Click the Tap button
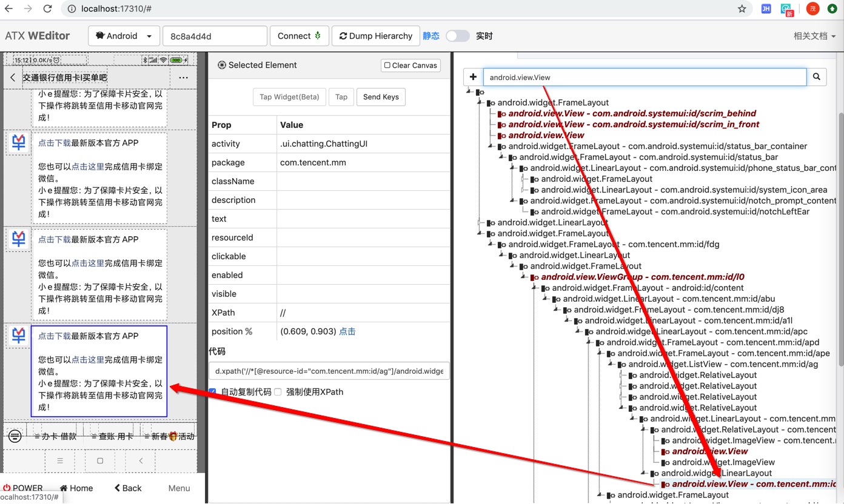The image size is (844, 504). (341, 97)
